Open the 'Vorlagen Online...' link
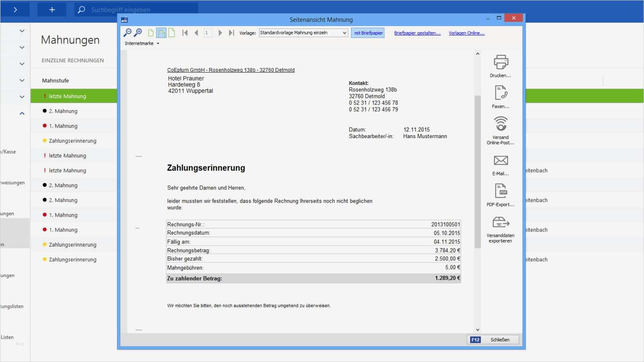Viewport: 644px width, 362px height. point(467,33)
